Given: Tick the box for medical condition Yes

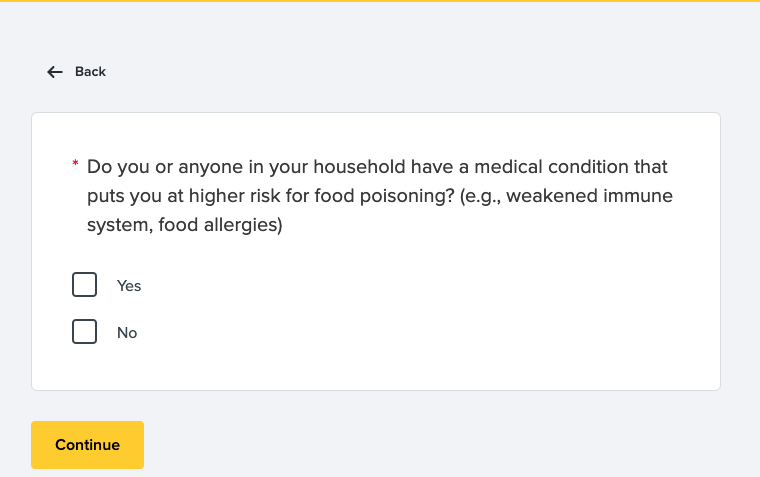Looking at the screenshot, I should (x=85, y=285).
